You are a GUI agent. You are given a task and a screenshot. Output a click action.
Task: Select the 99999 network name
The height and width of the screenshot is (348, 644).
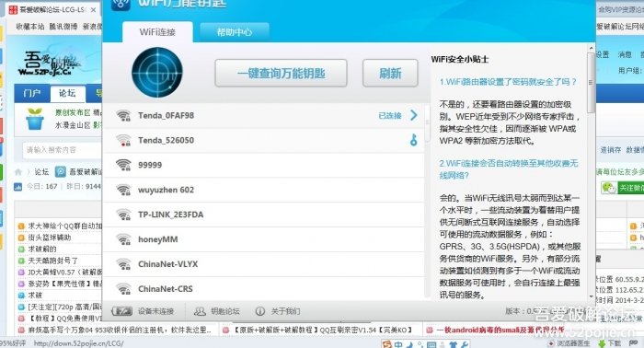click(150, 165)
